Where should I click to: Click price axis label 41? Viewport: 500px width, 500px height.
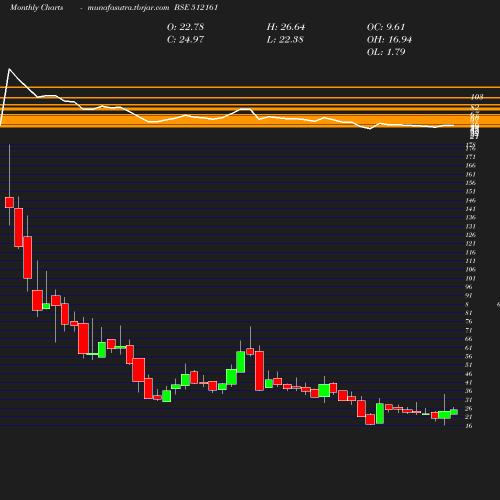tap(469, 382)
